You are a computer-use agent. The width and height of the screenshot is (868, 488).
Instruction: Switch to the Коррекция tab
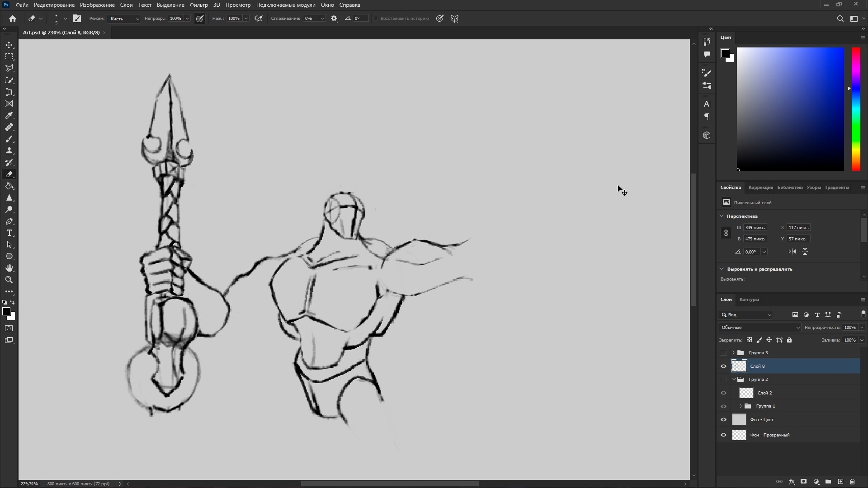(760, 188)
